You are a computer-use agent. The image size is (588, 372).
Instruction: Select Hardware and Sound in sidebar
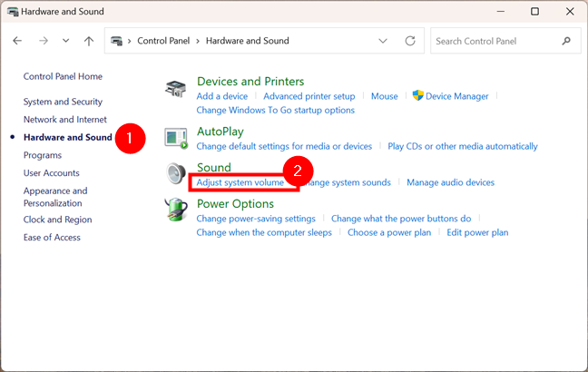[x=68, y=137]
